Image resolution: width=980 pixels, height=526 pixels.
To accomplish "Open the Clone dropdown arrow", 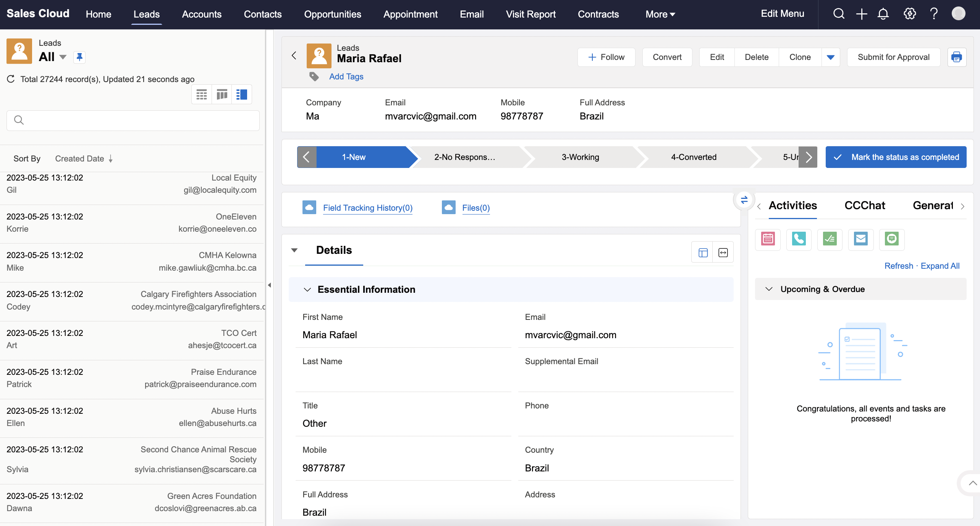I will tap(830, 57).
